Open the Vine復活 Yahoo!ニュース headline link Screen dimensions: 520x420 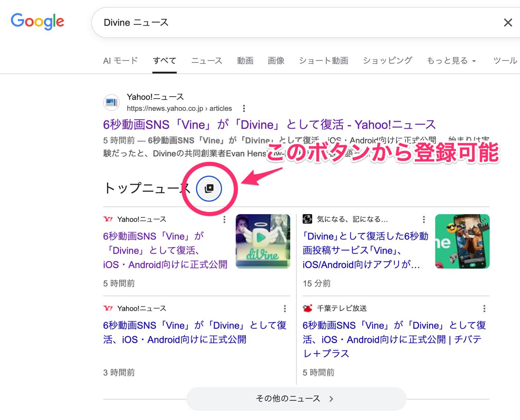click(269, 124)
